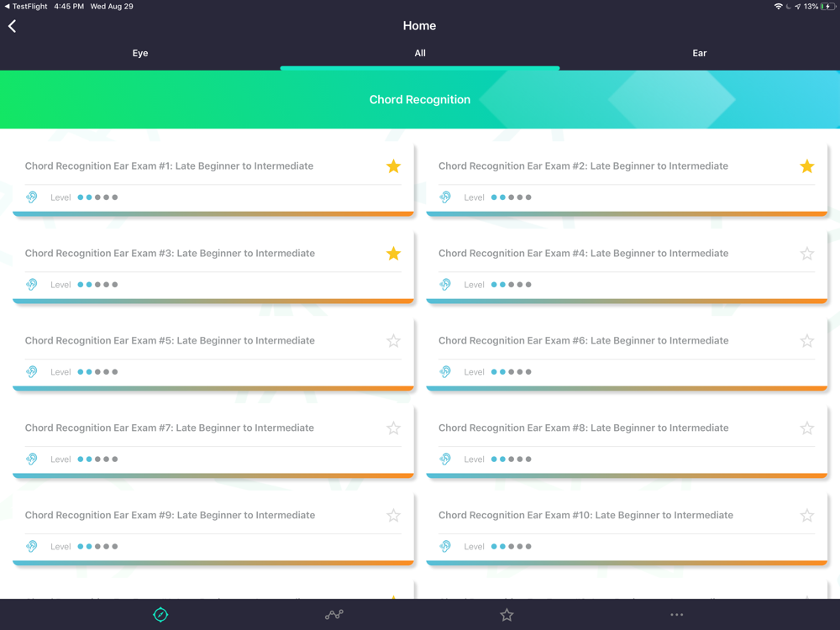
Task: Tap level dots on Exam #5 card
Action: 97,372
